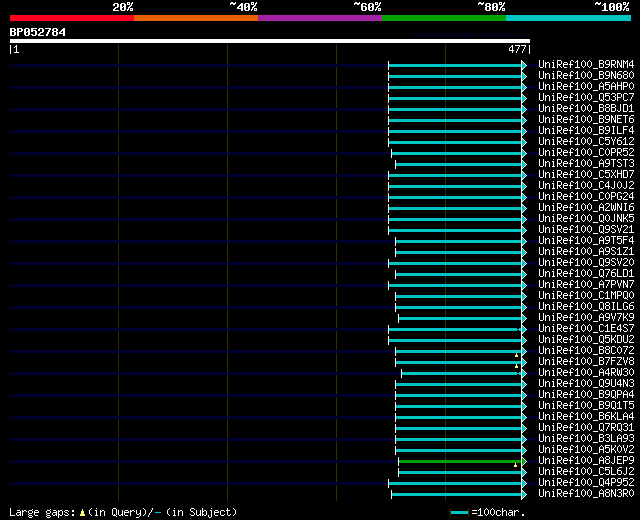The image size is (640, 520).
Task: Click the arrowhead ending the Q5KDU2 bar
Action: [x=524, y=340]
